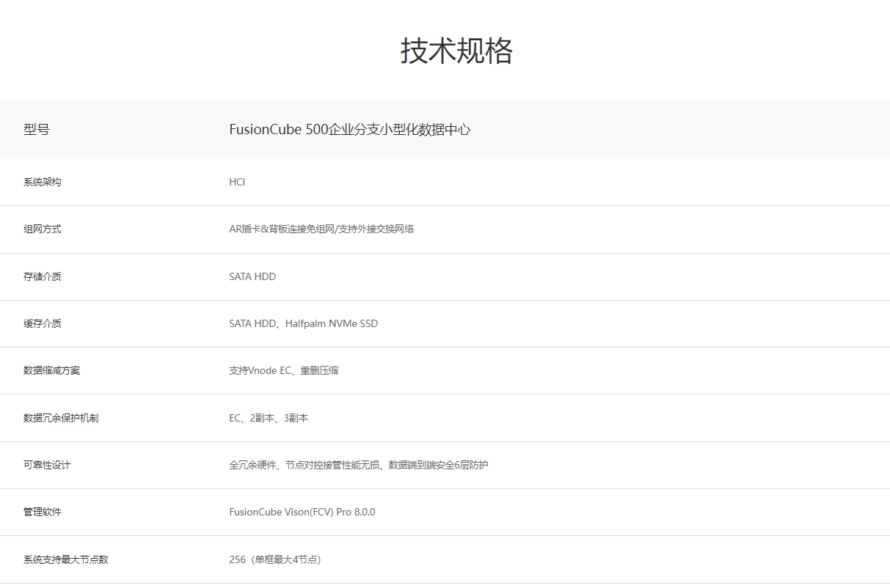The image size is (890, 588).
Task: Click the 系统架构 row label
Action: coord(43,182)
